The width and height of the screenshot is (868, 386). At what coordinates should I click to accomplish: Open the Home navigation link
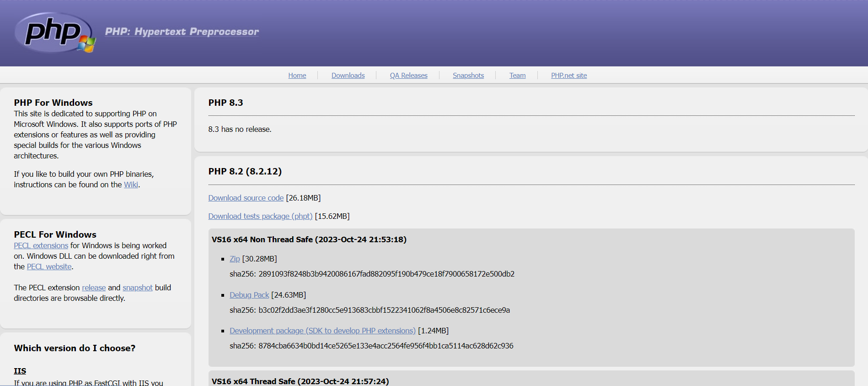pos(297,76)
